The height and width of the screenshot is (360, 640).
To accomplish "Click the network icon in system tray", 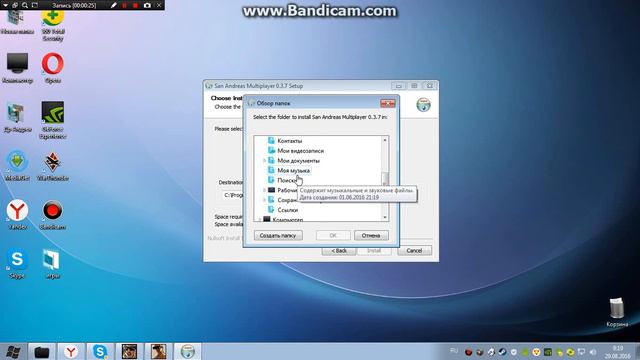I will (x=581, y=352).
